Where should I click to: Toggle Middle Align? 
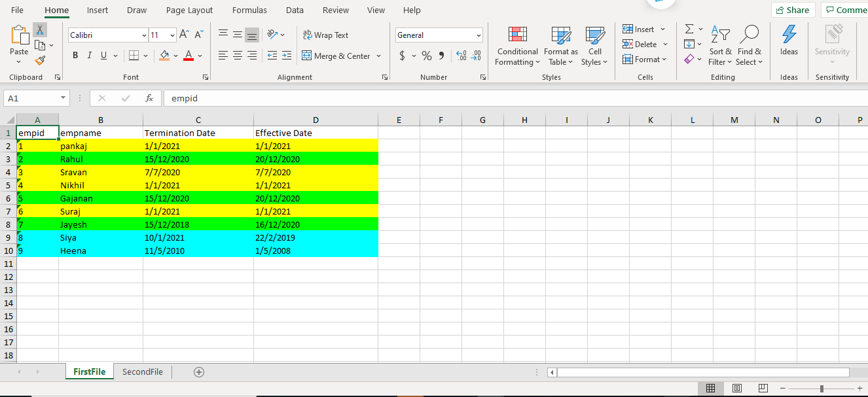point(238,35)
